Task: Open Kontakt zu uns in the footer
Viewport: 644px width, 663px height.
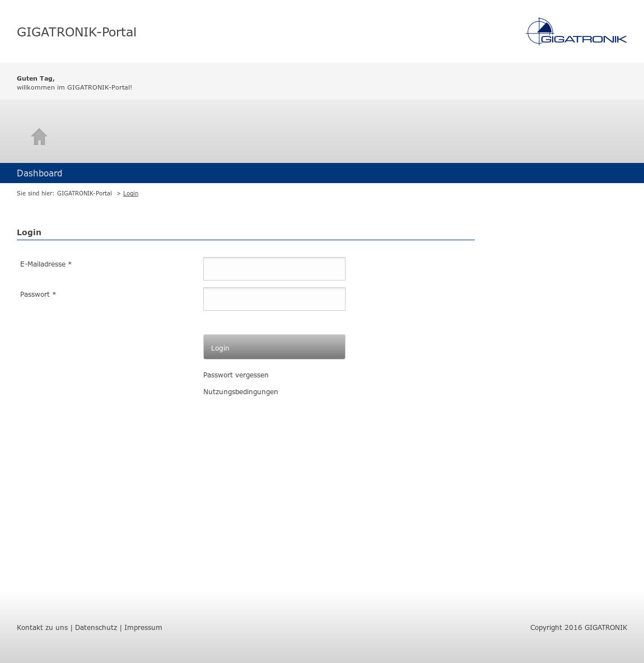Action: point(43,628)
